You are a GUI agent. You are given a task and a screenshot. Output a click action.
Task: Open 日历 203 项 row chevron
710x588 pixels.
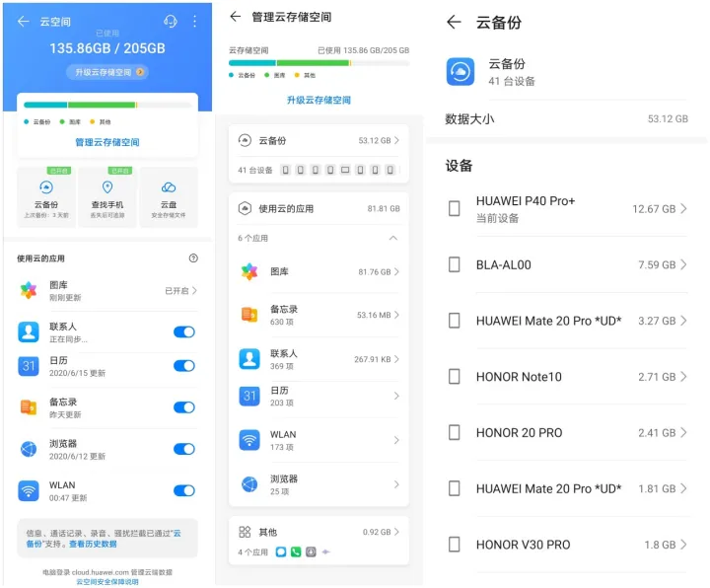click(396, 397)
